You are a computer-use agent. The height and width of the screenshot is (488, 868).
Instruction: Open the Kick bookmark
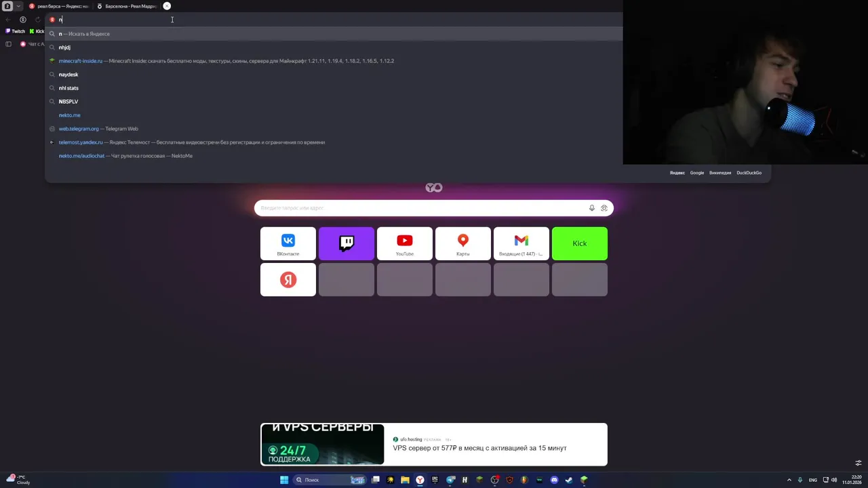click(x=37, y=31)
